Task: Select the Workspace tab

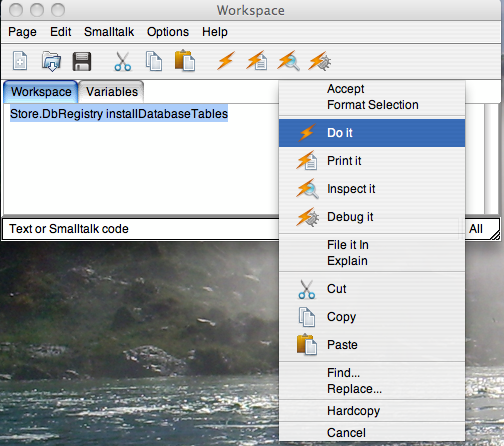Action: 41,92
